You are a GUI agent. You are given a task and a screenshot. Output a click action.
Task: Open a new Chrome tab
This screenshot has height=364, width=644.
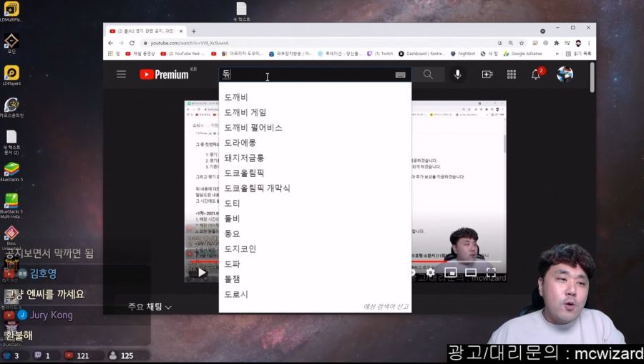(193, 31)
